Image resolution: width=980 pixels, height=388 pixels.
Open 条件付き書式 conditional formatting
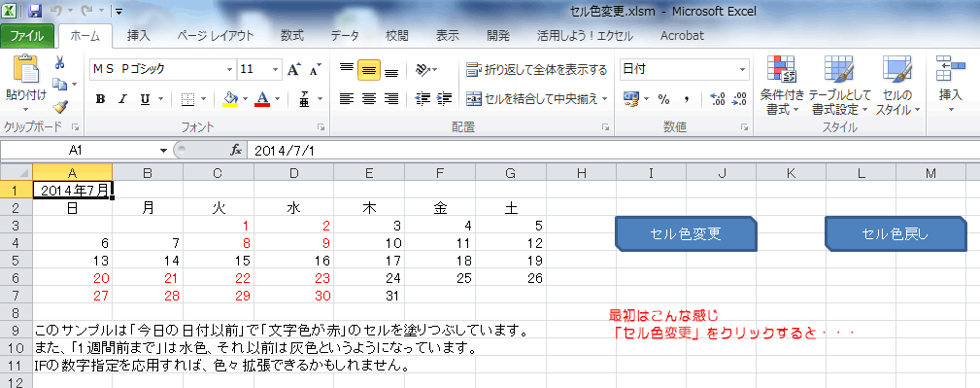pyautogui.click(x=781, y=86)
